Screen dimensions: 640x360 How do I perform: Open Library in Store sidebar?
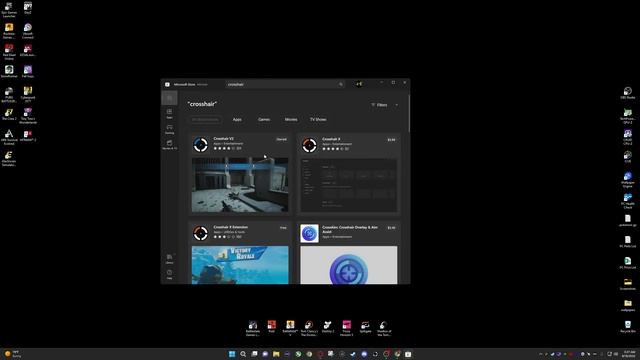pyautogui.click(x=169, y=259)
